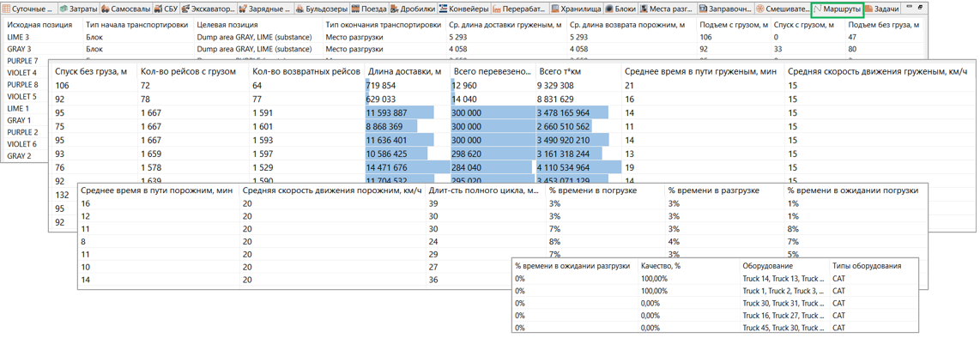The width and height of the screenshot is (980, 344).
Task: Open the Блоки tab
Action: pos(622,9)
